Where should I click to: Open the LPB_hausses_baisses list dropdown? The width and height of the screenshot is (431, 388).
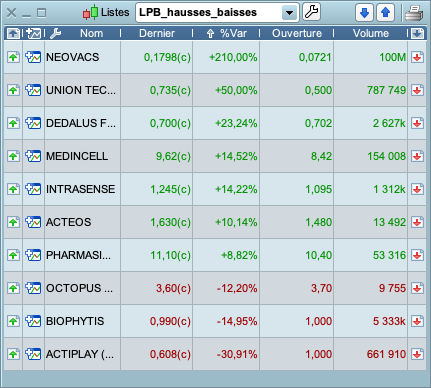point(289,13)
